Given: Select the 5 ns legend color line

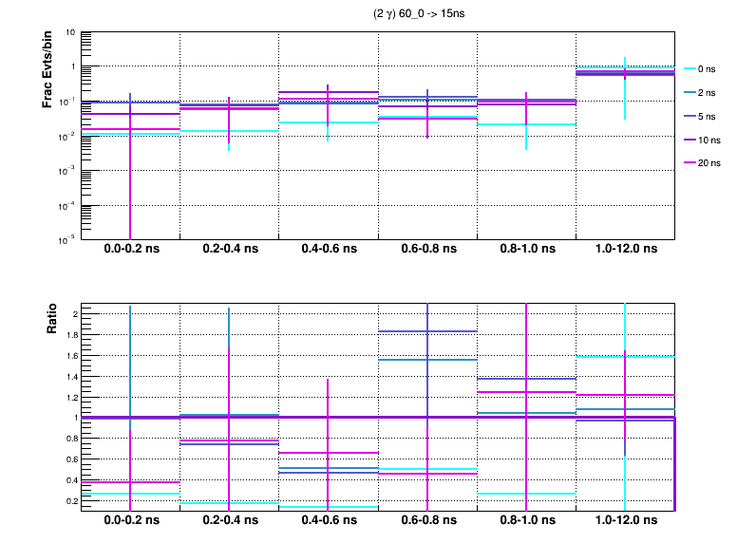Looking at the screenshot, I should (x=689, y=116).
